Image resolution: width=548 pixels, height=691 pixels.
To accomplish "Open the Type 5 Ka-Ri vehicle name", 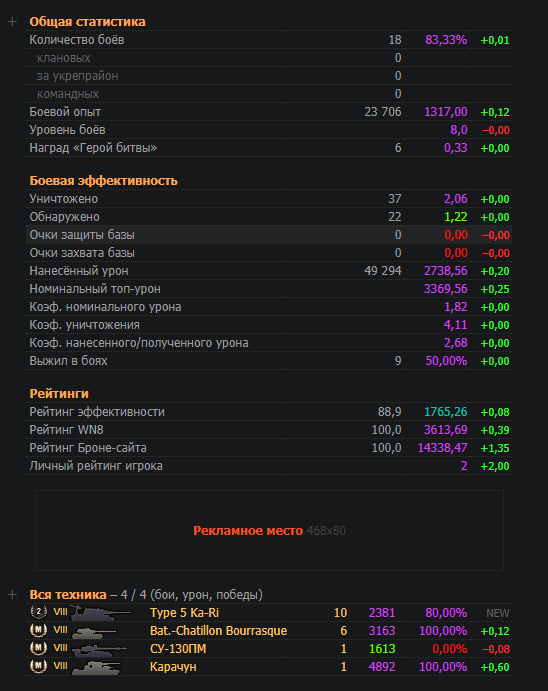I will click(x=184, y=613).
